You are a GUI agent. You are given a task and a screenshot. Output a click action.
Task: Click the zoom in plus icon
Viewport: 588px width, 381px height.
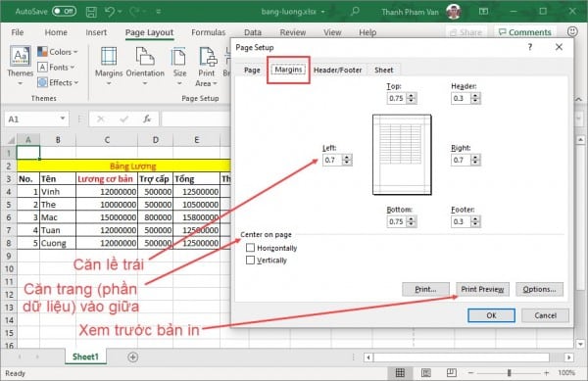pos(547,373)
